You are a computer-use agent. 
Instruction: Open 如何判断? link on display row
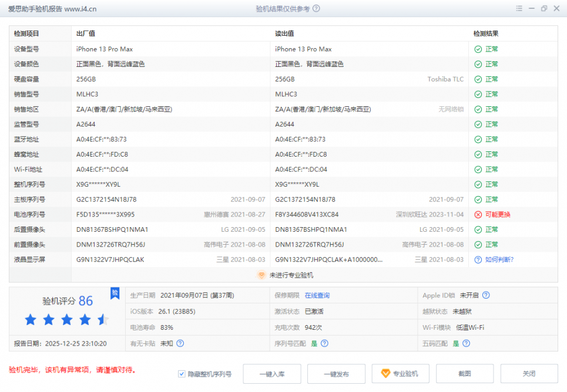(x=499, y=259)
